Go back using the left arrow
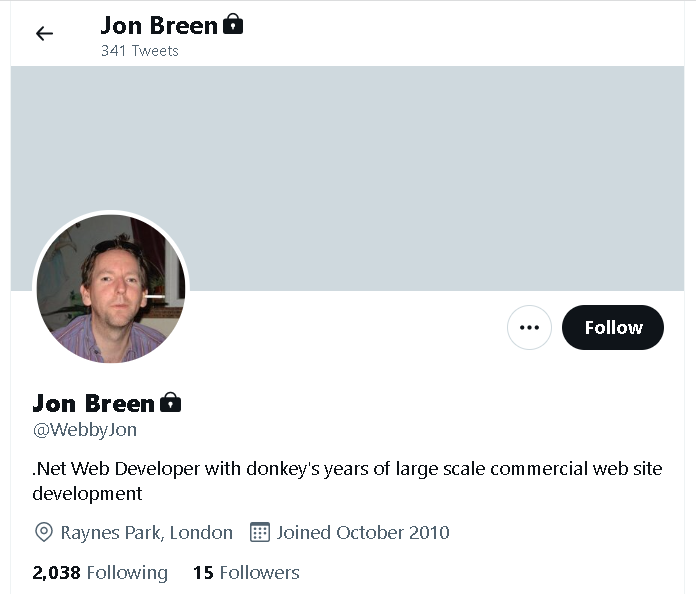The height and width of the screenshot is (594, 696). 44,33
